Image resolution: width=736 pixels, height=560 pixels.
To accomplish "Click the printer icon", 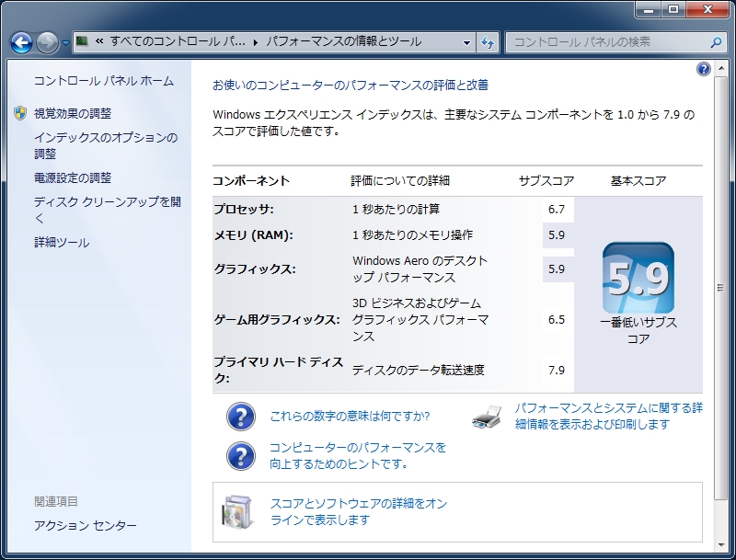I will 488,417.
